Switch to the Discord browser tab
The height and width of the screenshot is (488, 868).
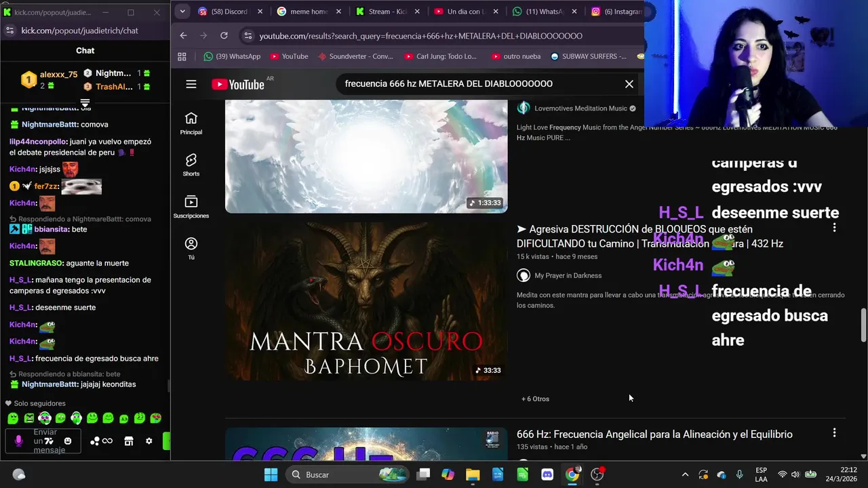click(229, 12)
